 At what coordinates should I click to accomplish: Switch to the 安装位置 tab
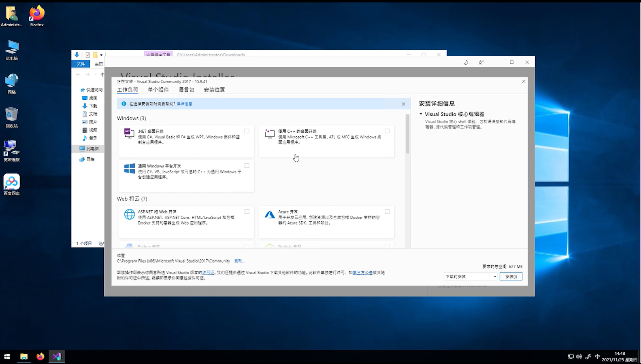(x=214, y=90)
